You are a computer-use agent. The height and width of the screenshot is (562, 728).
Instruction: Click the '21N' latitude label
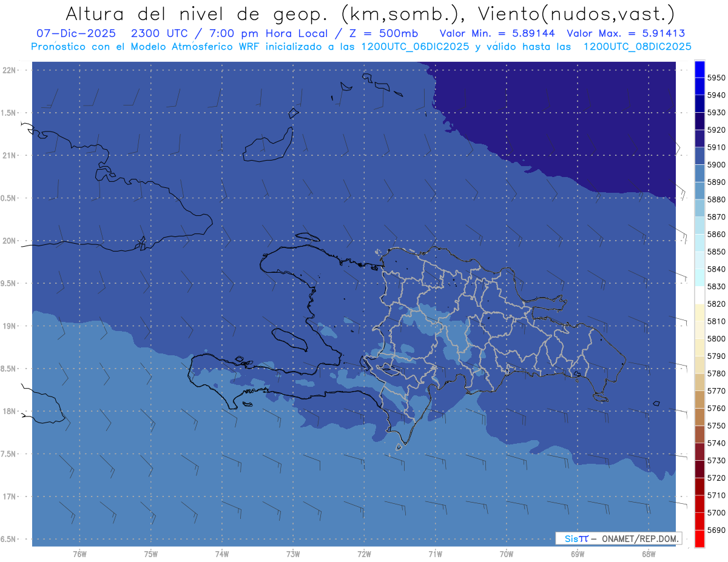(x=9, y=156)
